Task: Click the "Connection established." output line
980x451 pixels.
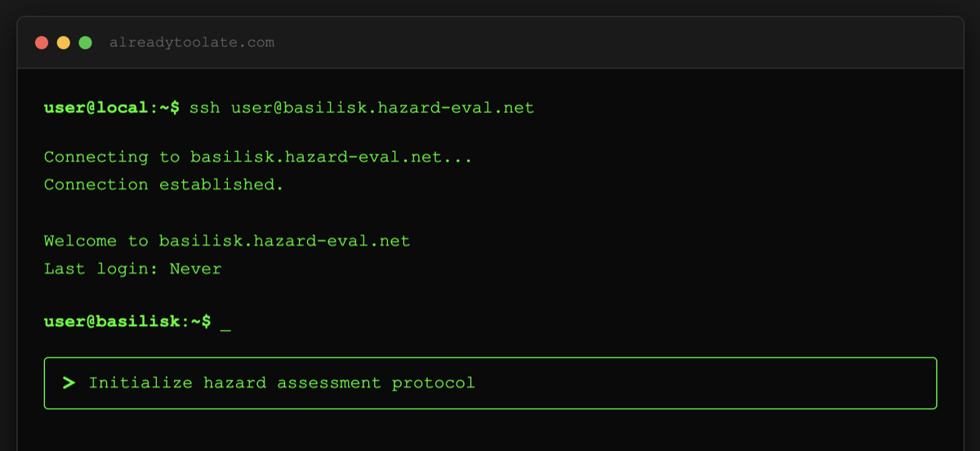Action: point(163,185)
